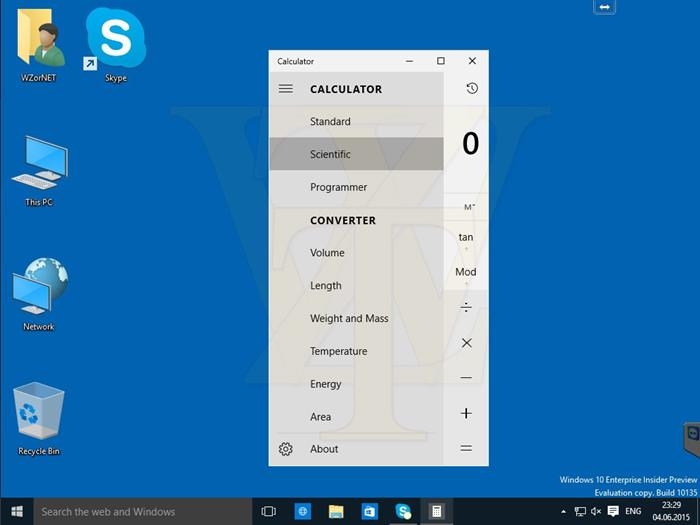Click the divide operator key
The height and width of the screenshot is (525, 700).
tap(466, 307)
